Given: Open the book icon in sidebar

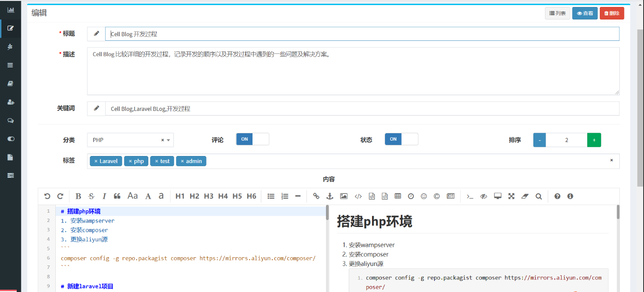Looking at the screenshot, I should point(10,84).
